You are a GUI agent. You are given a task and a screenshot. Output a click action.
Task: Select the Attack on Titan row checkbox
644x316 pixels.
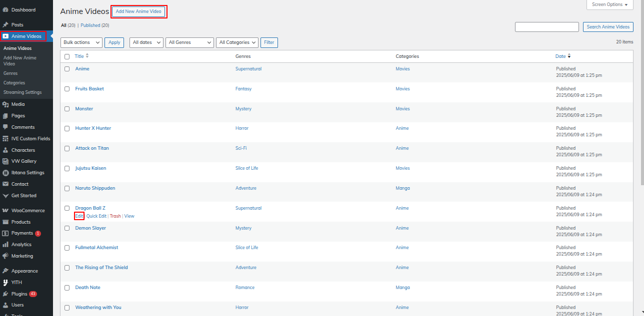click(x=67, y=148)
